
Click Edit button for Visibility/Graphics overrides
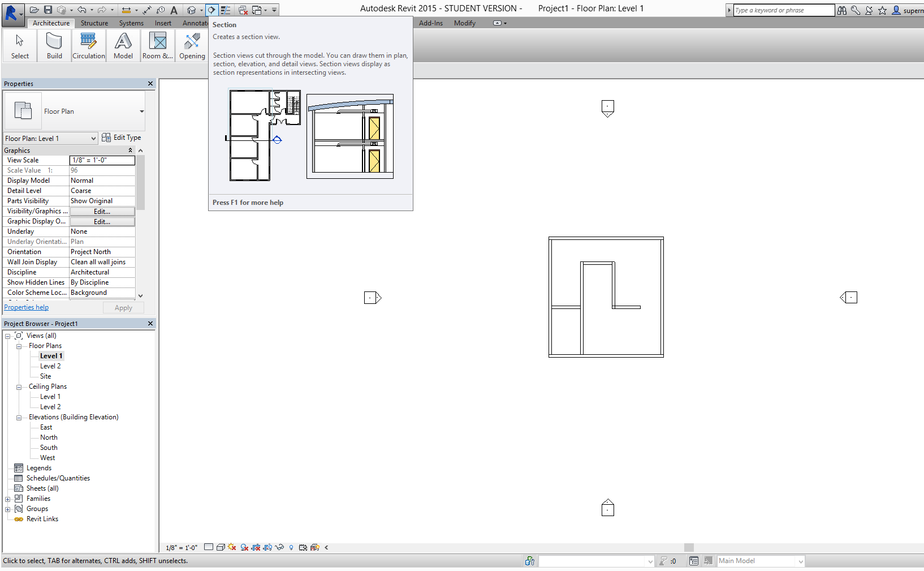[x=102, y=211]
